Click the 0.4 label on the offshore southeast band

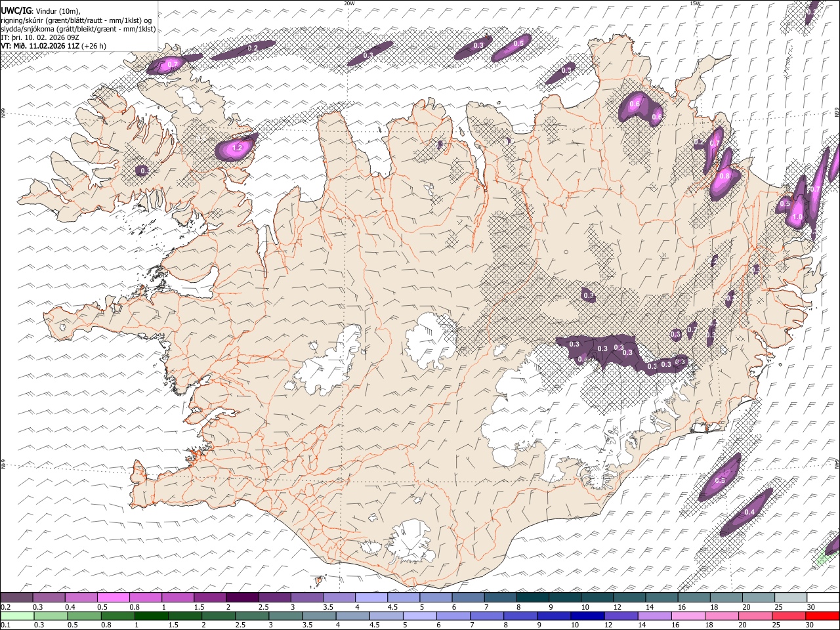(x=749, y=512)
